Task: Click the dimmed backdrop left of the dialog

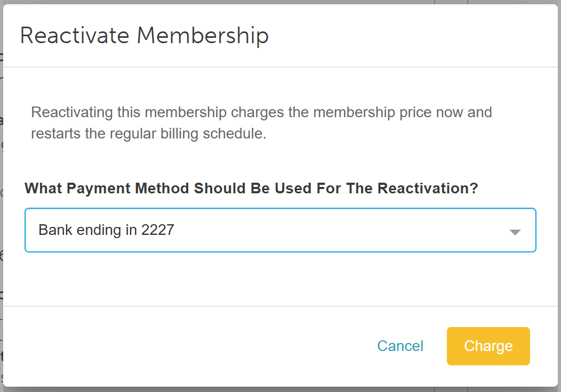Action: coord(2,197)
